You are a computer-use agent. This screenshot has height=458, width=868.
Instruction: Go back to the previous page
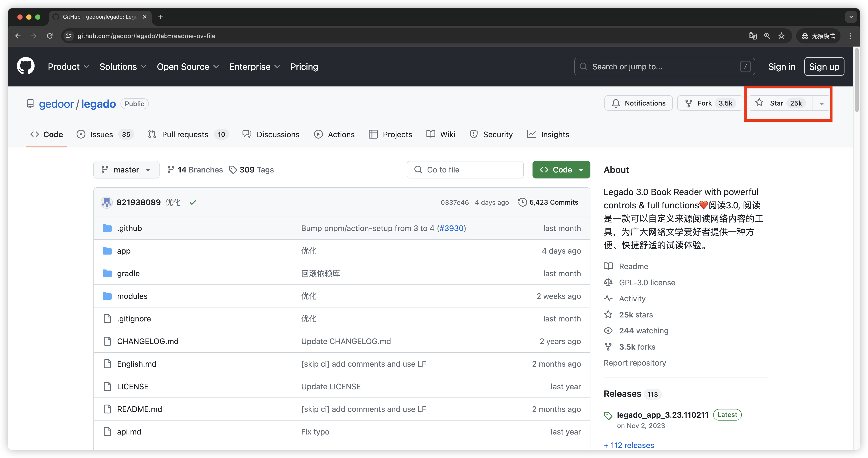(x=18, y=36)
